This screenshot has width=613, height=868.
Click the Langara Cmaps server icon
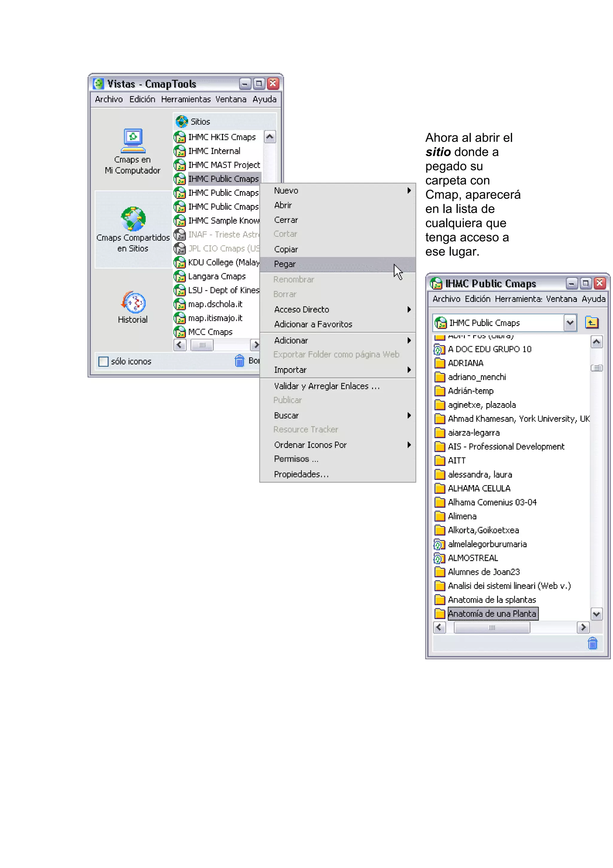click(x=180, y=276)
